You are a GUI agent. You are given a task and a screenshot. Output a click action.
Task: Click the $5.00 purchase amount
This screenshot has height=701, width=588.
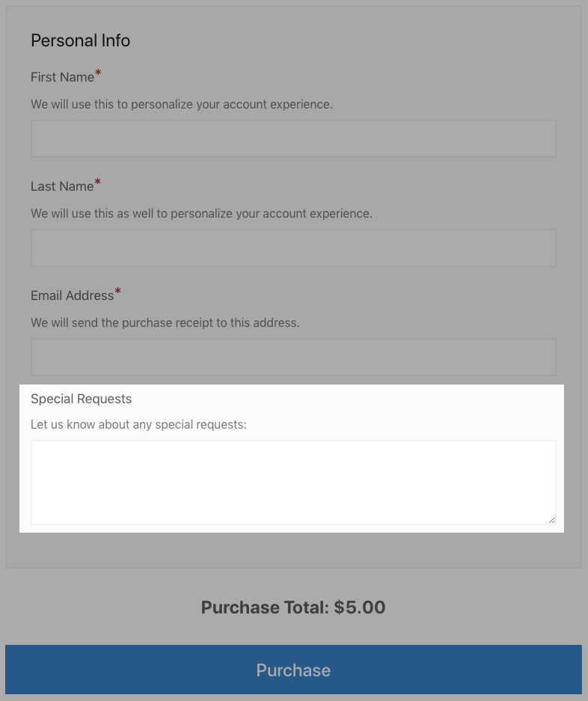coord(360,607)
